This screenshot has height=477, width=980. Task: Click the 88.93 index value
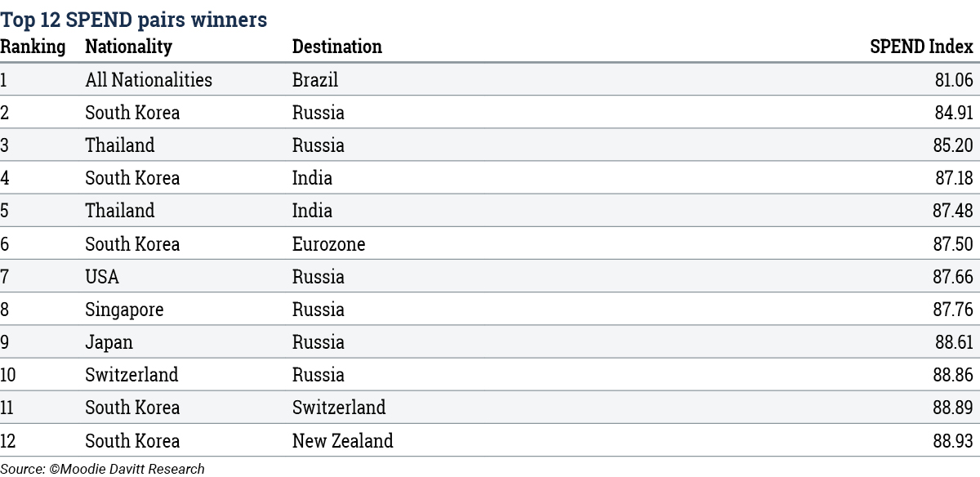point(953,441)
